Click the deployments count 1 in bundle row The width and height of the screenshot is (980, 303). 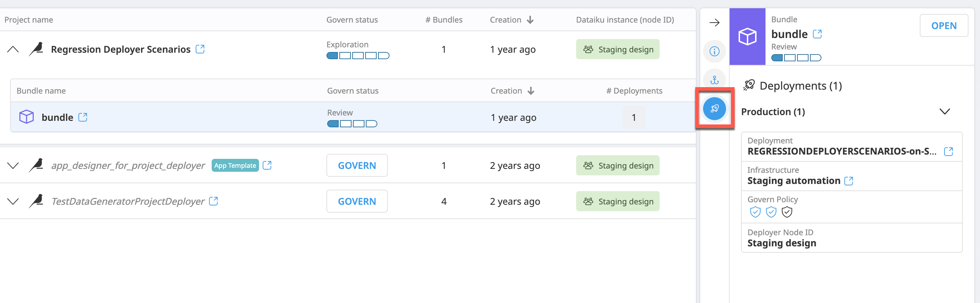pos(634,118)
